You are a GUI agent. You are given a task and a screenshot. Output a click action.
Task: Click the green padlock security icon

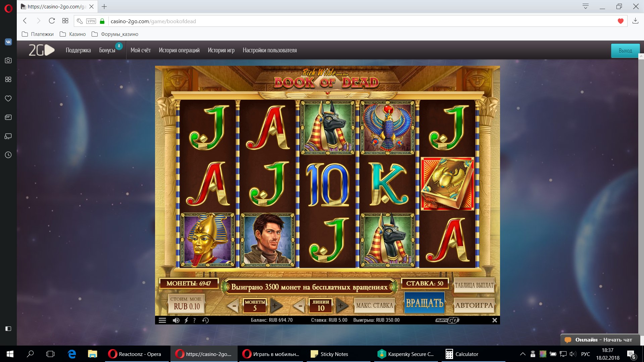click(102, 21)
